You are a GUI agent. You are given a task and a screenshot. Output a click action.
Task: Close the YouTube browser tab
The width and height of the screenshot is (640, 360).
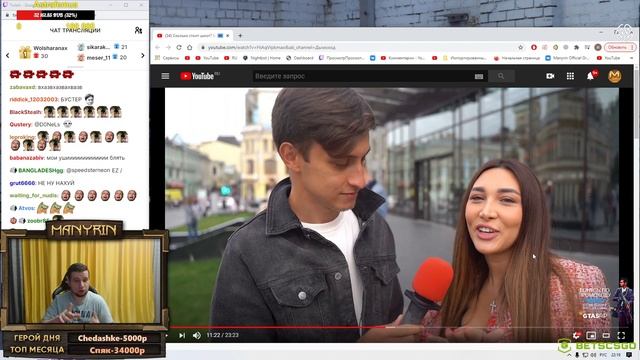[228, 36]
